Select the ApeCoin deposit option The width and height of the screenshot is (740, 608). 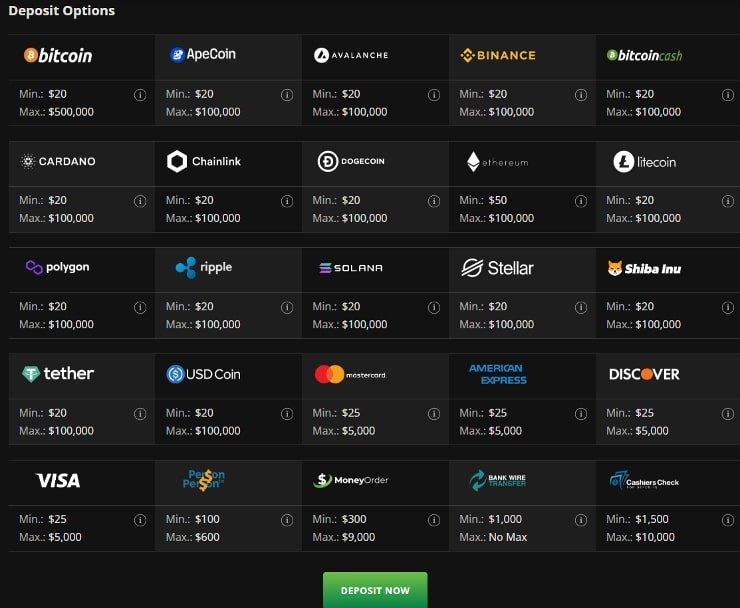pyautogui.click(x=203, y=55)
